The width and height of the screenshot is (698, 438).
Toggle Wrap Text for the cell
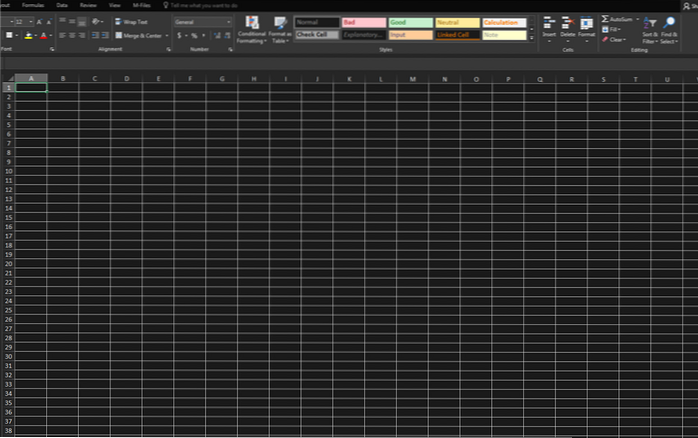coord(131,21)
